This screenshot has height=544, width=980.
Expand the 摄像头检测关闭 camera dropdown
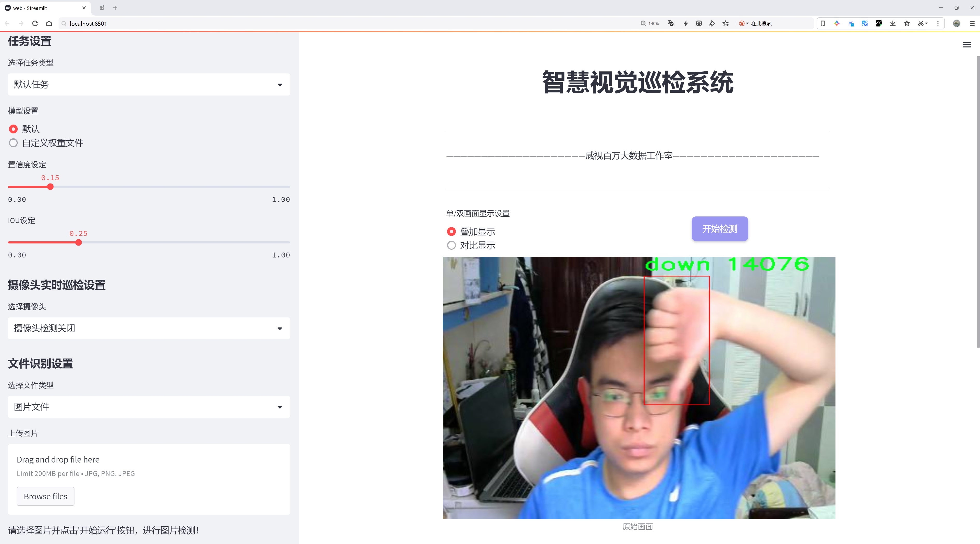pos(149,328)
